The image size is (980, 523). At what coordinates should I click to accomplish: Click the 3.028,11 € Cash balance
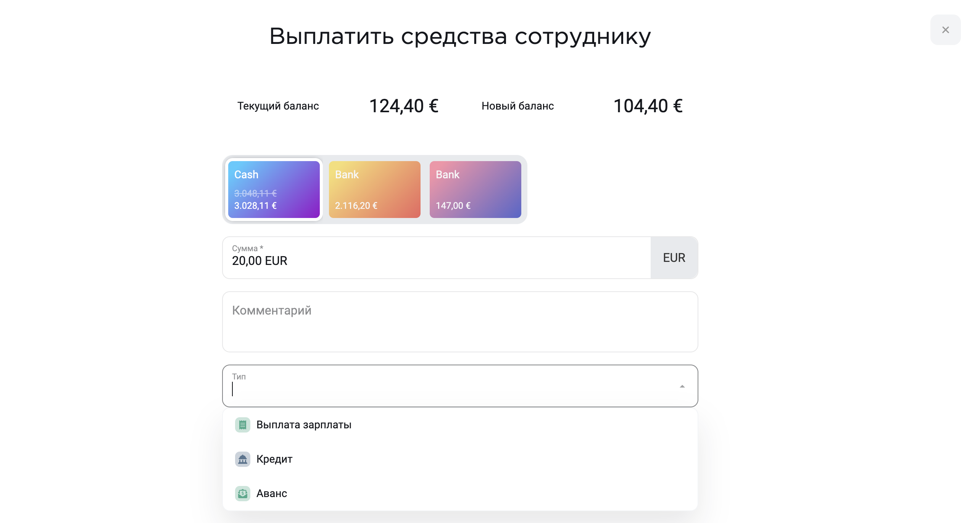[255, 206]
